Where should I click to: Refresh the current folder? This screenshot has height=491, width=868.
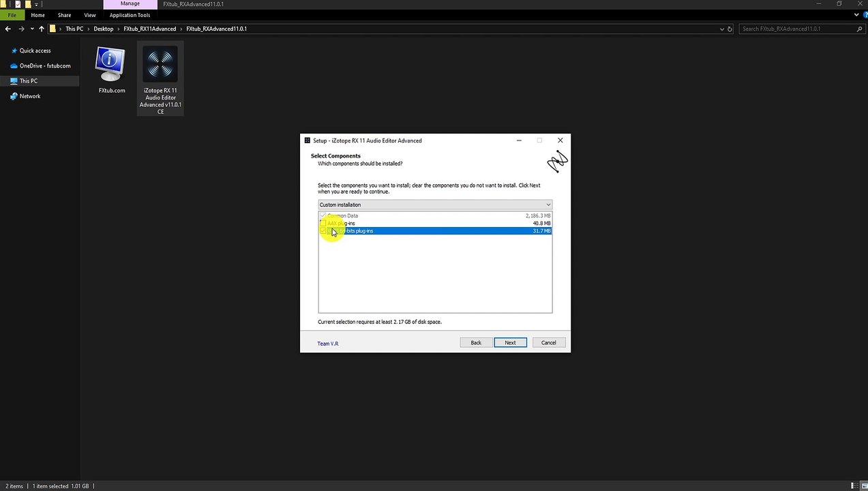(730, 29)
